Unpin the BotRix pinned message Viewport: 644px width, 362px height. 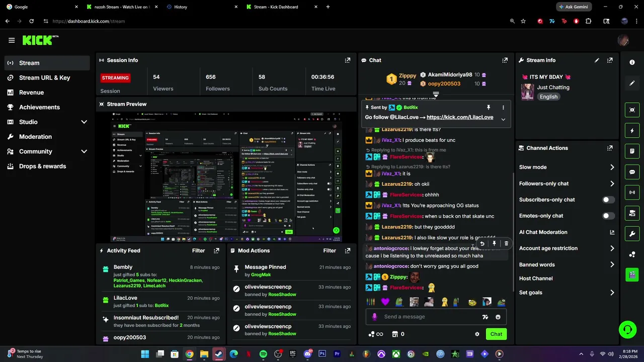click(488, 108)
